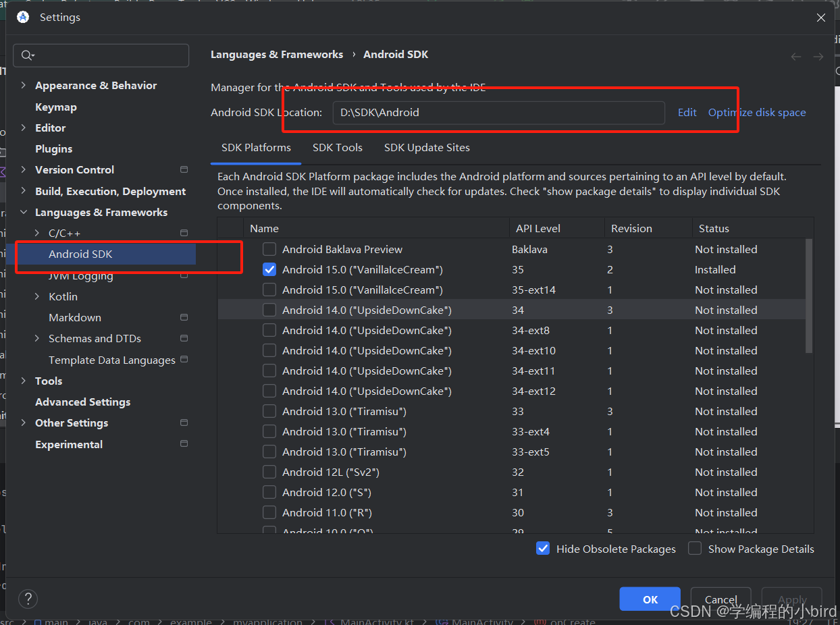This screenshot has height=625, width=840.
Task: Check Android 12L Sv2 checkbox
Action: pyautogui.click(x=269, y=472)
